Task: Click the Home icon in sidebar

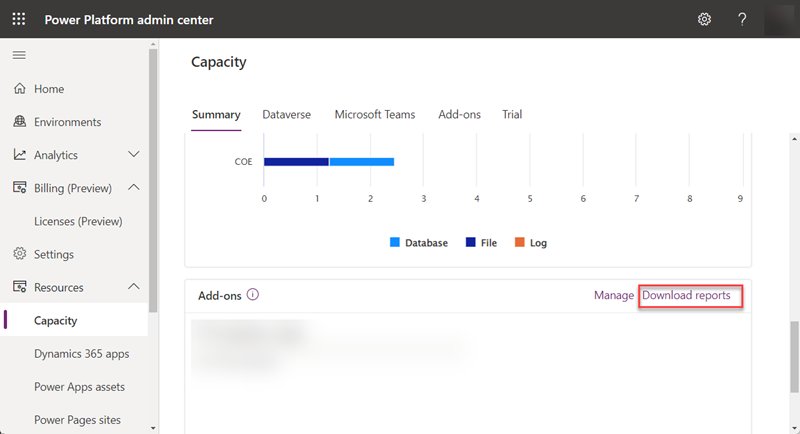Action: 19,89
